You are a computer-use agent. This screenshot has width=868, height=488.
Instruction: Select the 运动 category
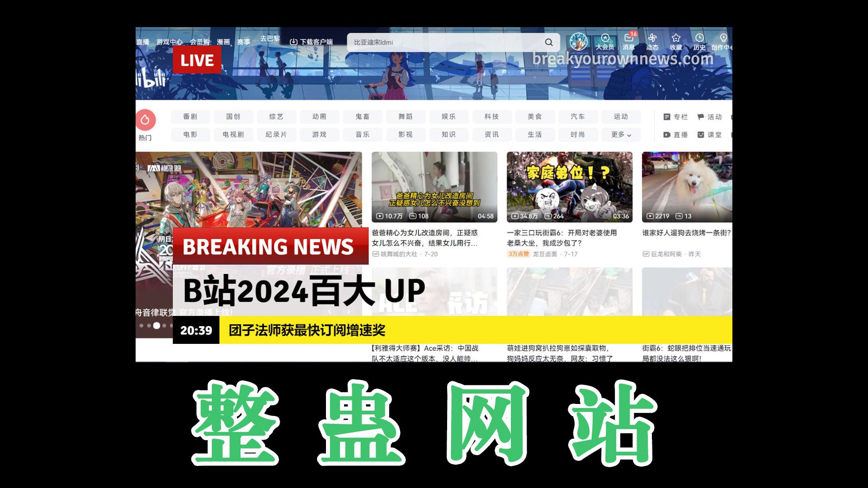pyautogui.click(x=621, y=117)
